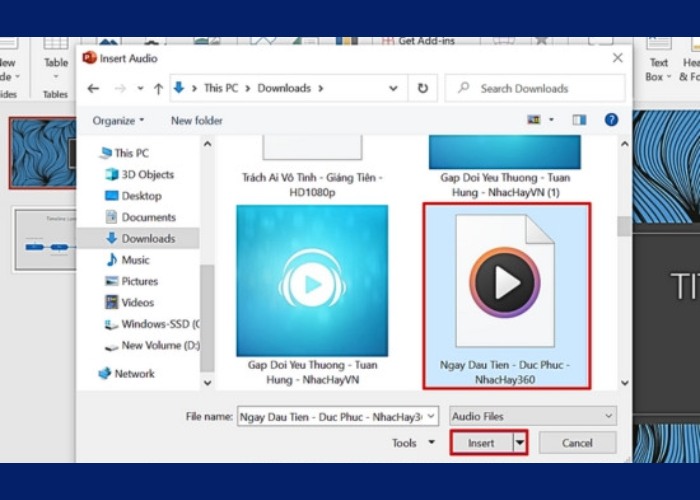Click the Cancel button
Viewport: 700px width, 500px height.
pos(577,443)
